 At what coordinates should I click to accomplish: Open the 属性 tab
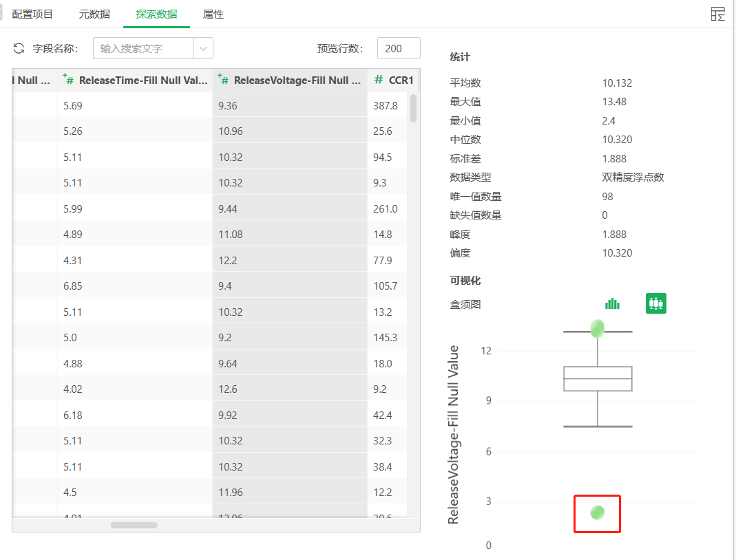point(213,13)
